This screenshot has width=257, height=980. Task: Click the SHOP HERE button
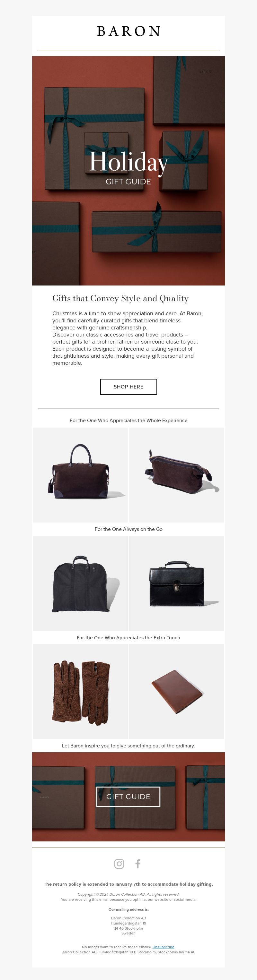[128, 387]
